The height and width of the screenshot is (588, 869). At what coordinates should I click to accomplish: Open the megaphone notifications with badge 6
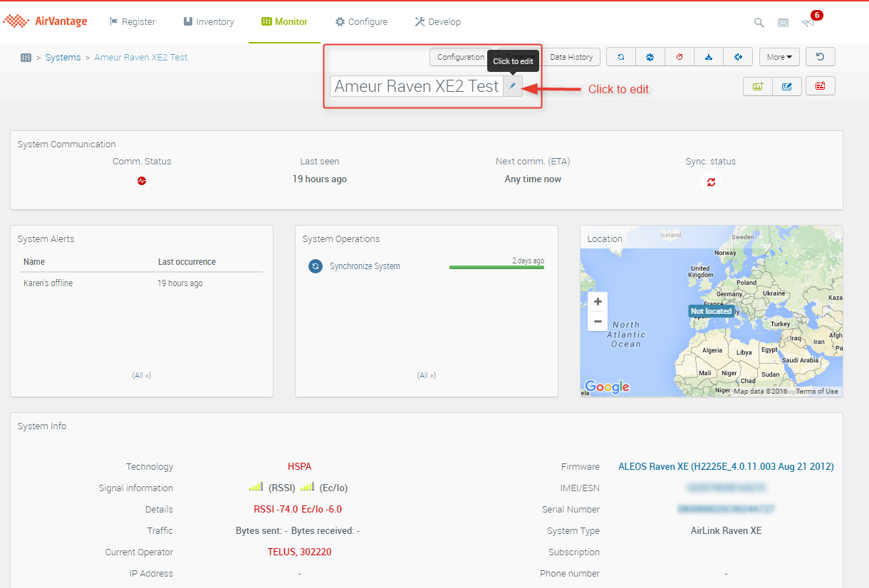click(x=808, y=23)
